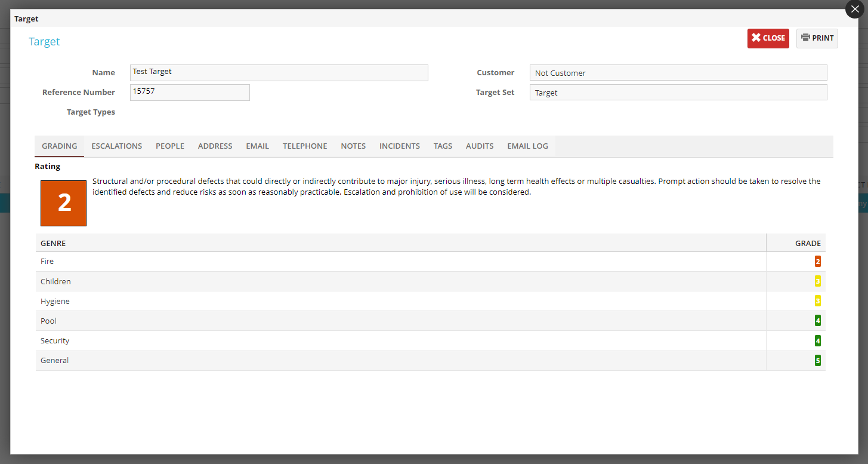This screenshot has width=868, height=464.
Task: Click the Customer field
Action: tap(678, 73)
